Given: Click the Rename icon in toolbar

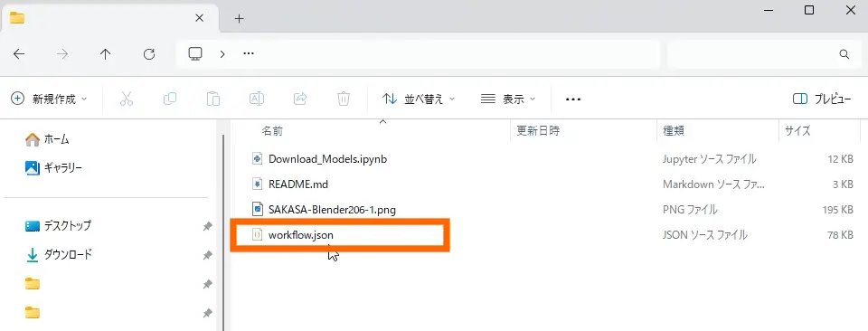Looking at the screenshot, I should tap(256, 99).
